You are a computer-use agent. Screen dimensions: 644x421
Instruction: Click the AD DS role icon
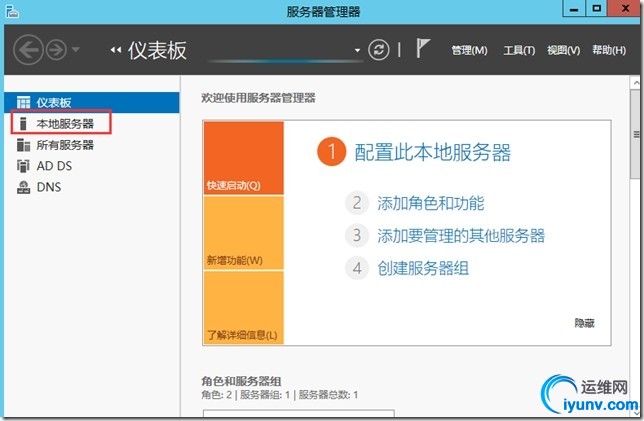click(x=23, y=166)
